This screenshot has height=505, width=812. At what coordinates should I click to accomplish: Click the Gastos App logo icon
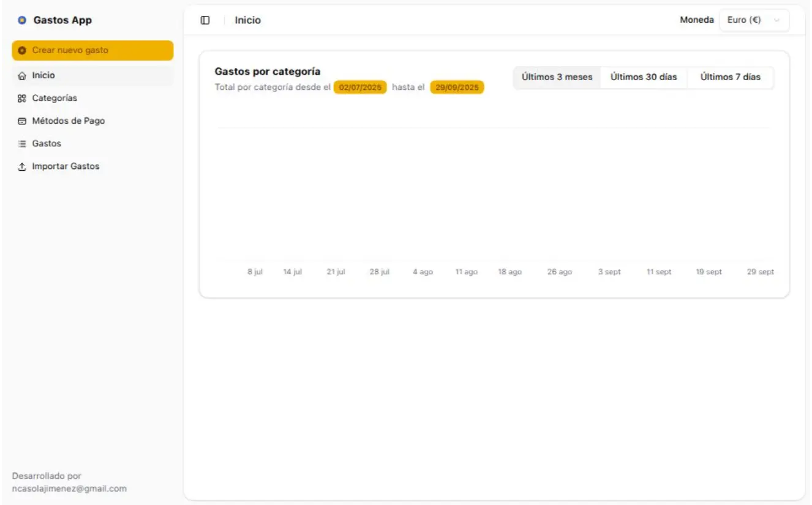coord(22,20)
